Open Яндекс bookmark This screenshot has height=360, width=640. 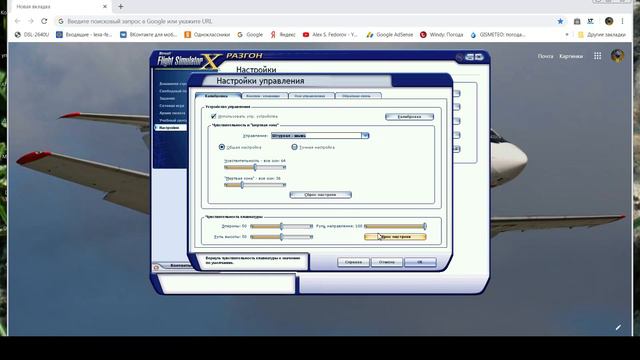[283, 35]
